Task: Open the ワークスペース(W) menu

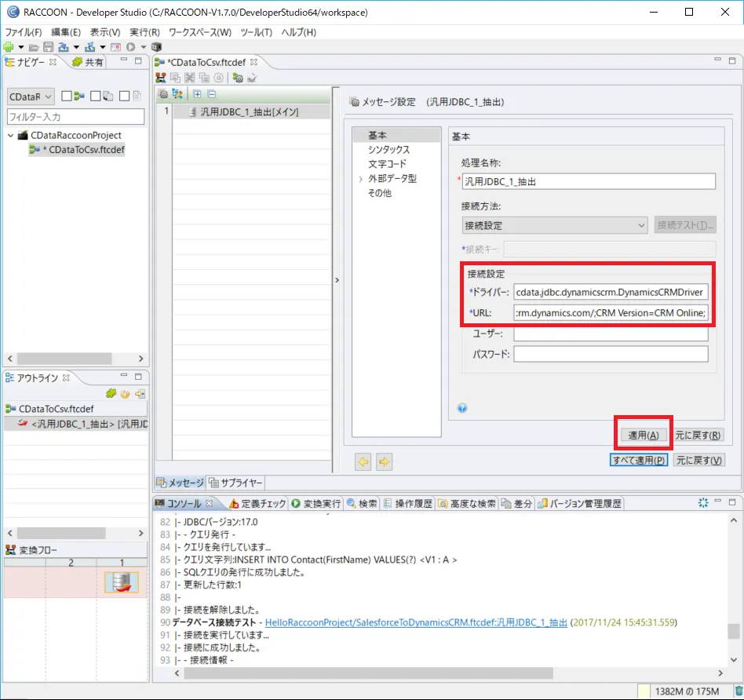Action: (200, 32)
